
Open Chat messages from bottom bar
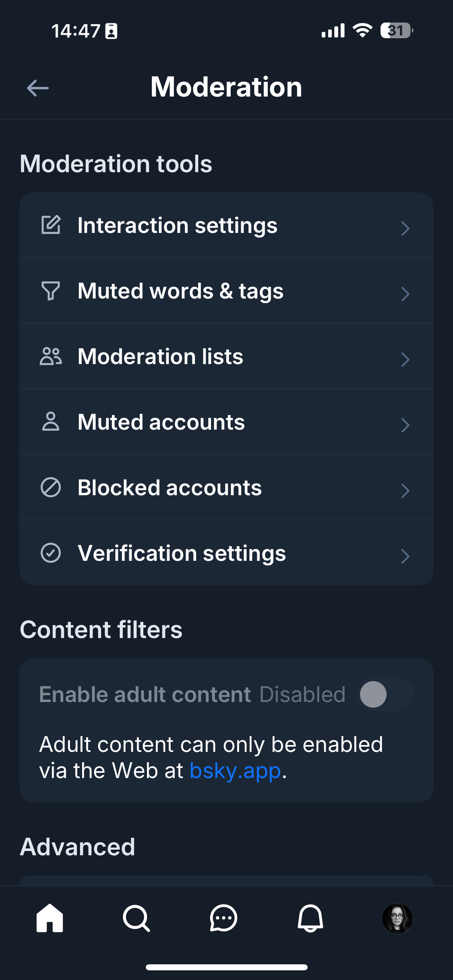point(223,918)
